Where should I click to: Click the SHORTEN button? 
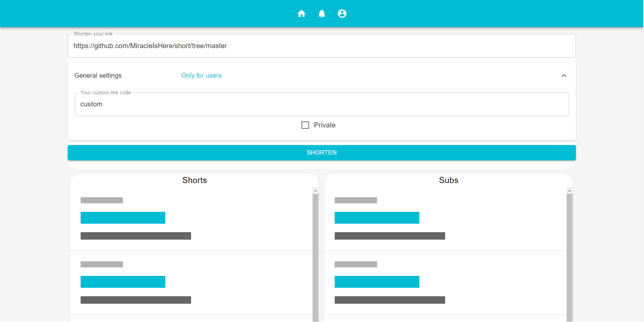(x=321, y=153)
